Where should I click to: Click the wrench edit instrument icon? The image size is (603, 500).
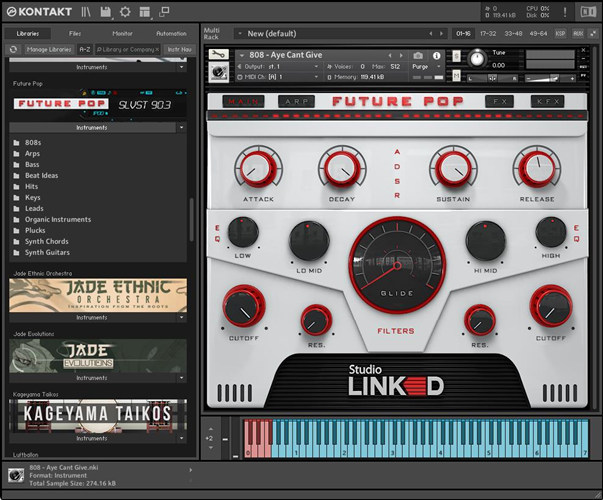[x=217, y=54]
